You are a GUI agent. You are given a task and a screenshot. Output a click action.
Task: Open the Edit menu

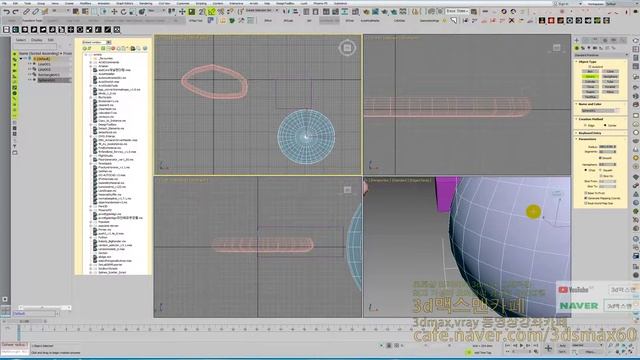[x=15, y=3]
